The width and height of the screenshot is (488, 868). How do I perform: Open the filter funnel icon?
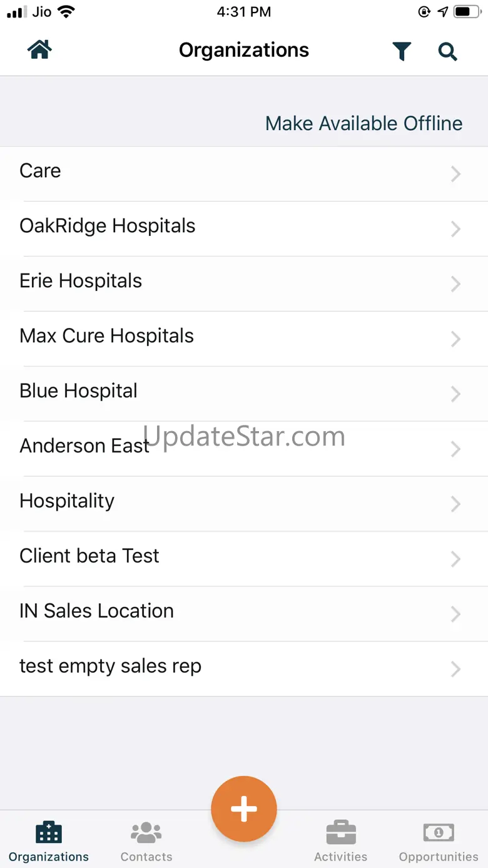[402, 51]
